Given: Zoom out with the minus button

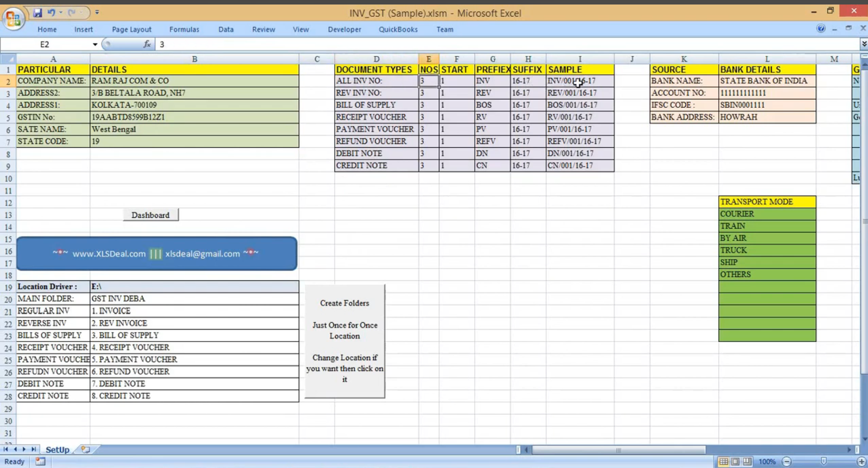Looking at the screenshot, I should tap(787, 461).
